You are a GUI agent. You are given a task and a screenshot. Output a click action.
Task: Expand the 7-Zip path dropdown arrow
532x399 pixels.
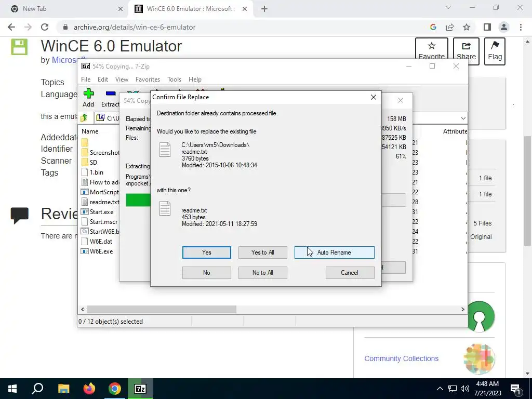pyautogui.click(x=463, y=118)
